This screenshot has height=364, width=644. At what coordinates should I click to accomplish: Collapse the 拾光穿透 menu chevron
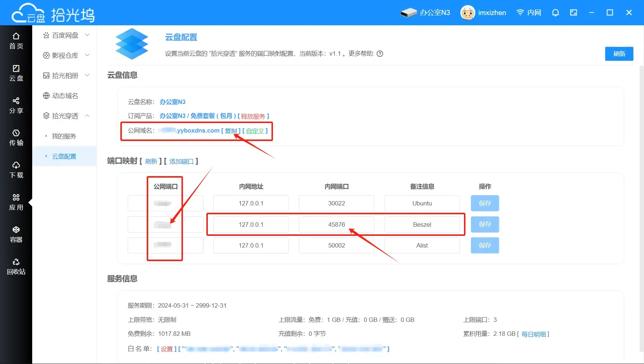tap(87, 116)
